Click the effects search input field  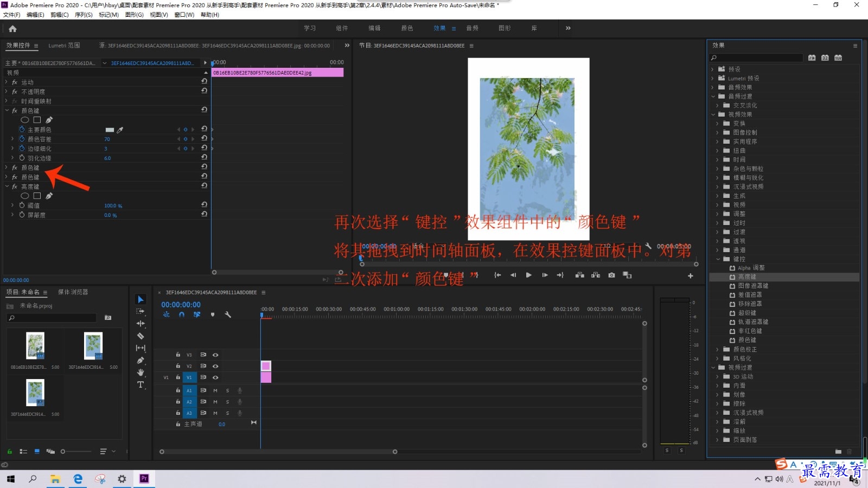click(756, 57)
